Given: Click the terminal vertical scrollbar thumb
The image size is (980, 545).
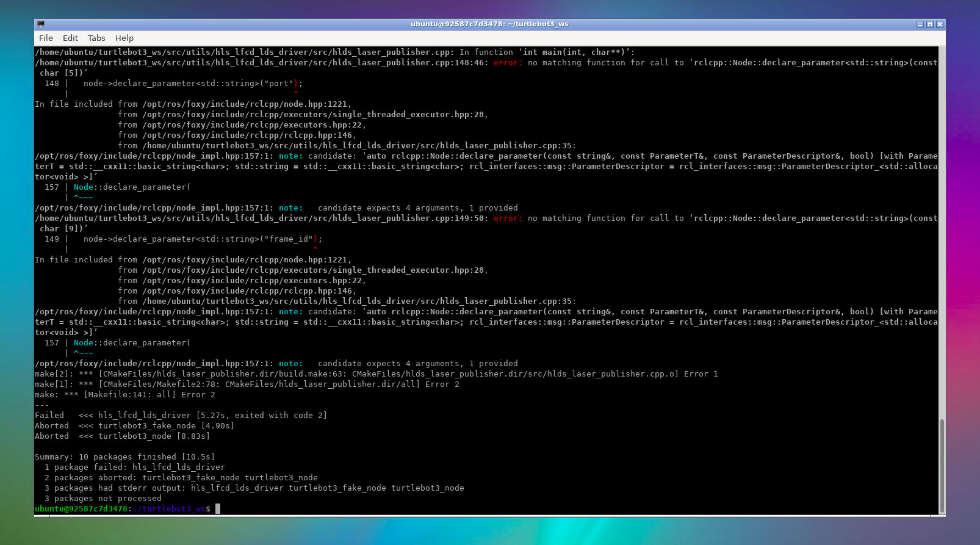Looking at the screenshot, I should (x=942, y=466).
